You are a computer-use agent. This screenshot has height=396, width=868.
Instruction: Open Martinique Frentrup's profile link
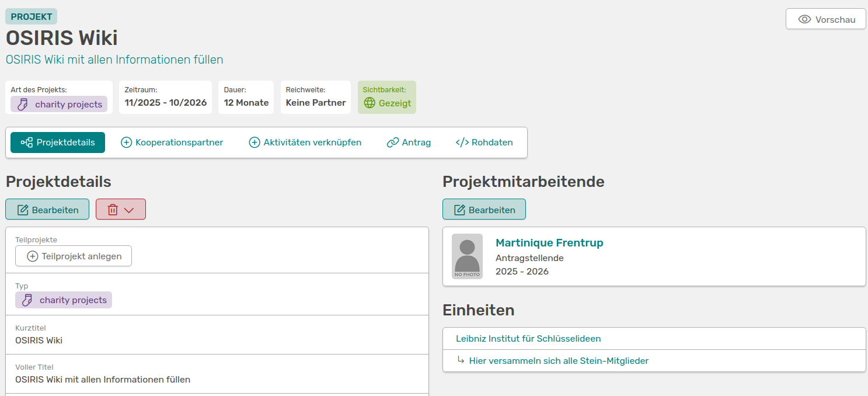pos(549,243)
